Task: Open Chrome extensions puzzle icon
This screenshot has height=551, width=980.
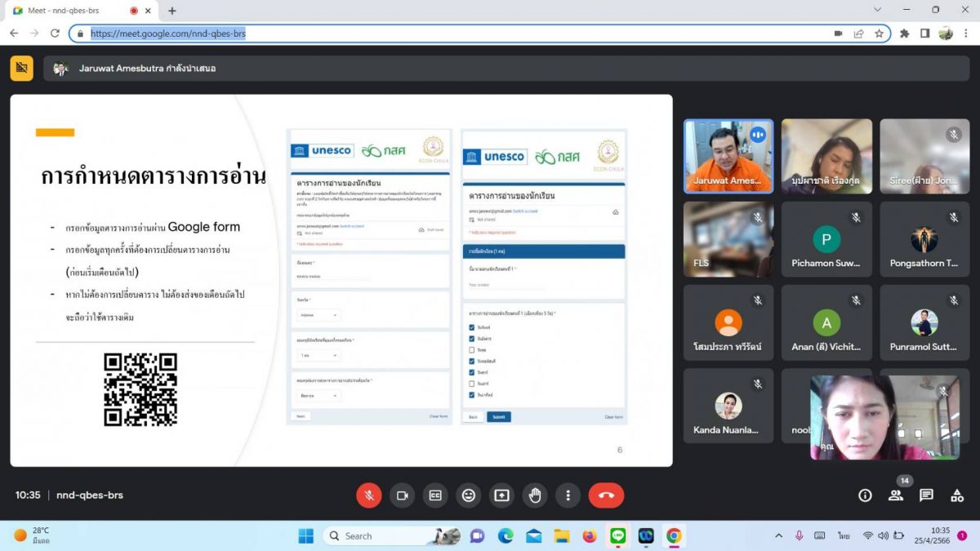Action: tap(904, 33)
